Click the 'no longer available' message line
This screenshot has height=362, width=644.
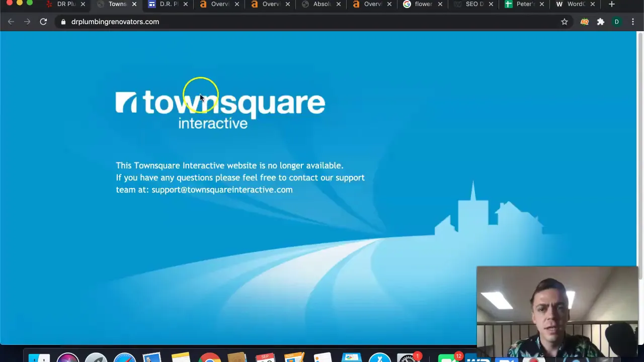tap(229, 165)
